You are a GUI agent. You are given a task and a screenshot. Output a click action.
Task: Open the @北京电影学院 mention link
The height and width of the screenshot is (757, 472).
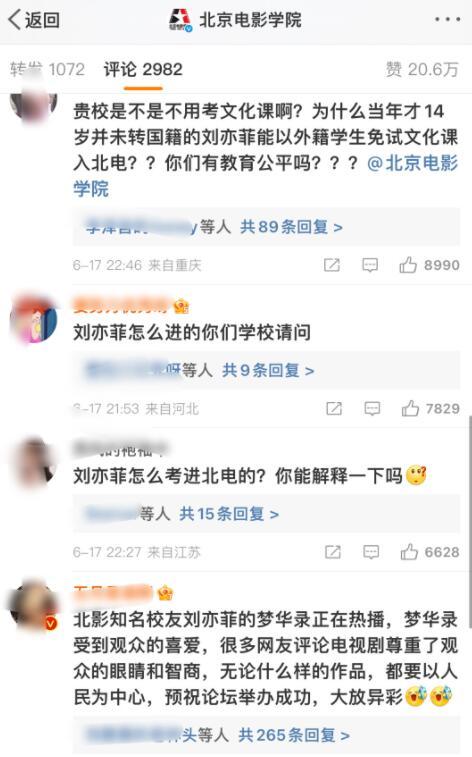(x=265, y=176)
